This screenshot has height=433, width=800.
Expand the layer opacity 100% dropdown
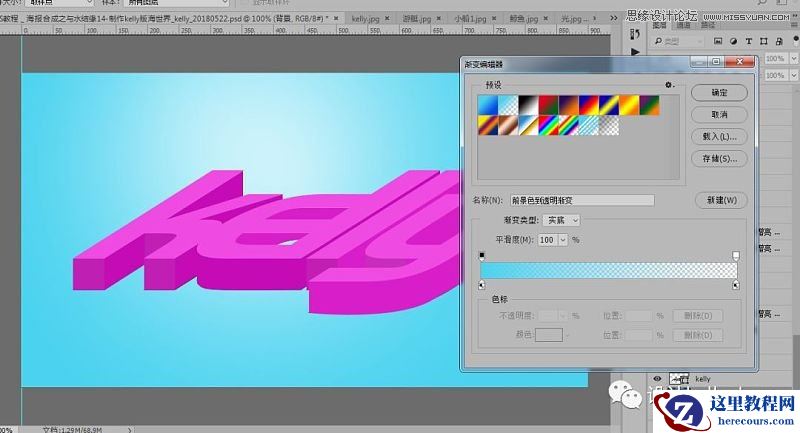tap(793, 59)
